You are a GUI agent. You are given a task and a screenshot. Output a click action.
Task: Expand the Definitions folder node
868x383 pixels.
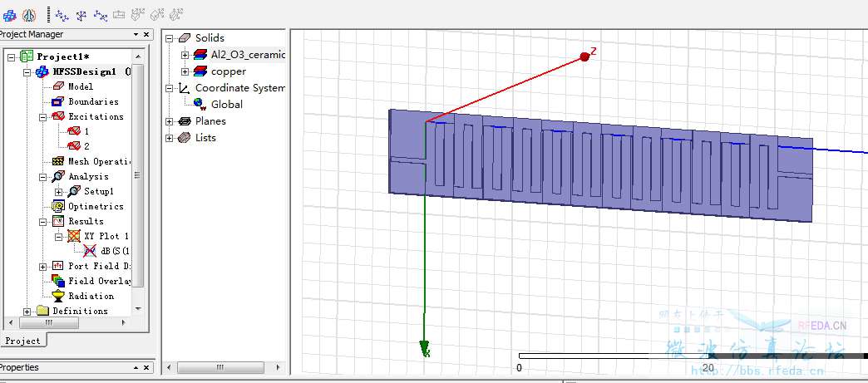27,312
